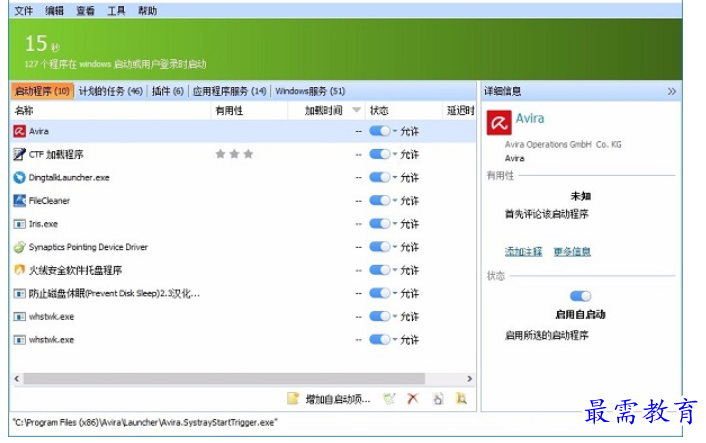Click the 有用性 column header
706x443 pixels.
249,110
